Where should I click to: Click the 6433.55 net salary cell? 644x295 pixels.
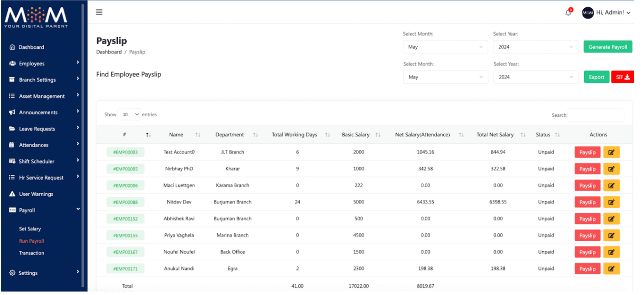(x=425, y=202)
